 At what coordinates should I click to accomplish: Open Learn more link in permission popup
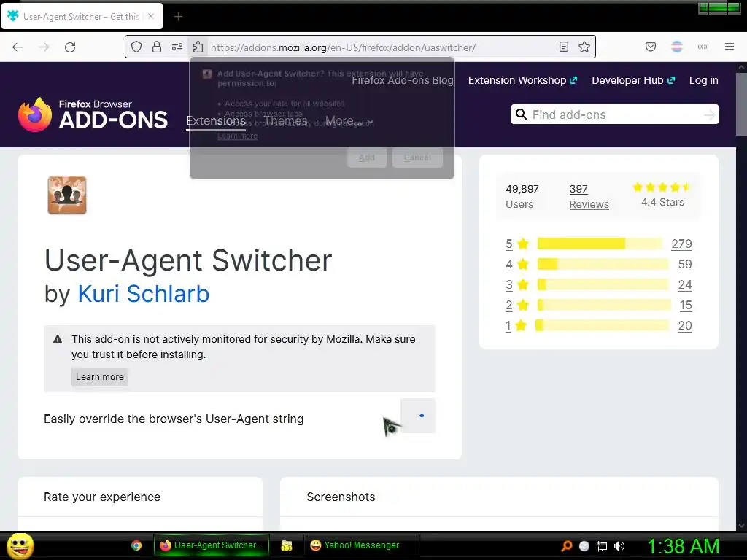(x=237, y=136)
